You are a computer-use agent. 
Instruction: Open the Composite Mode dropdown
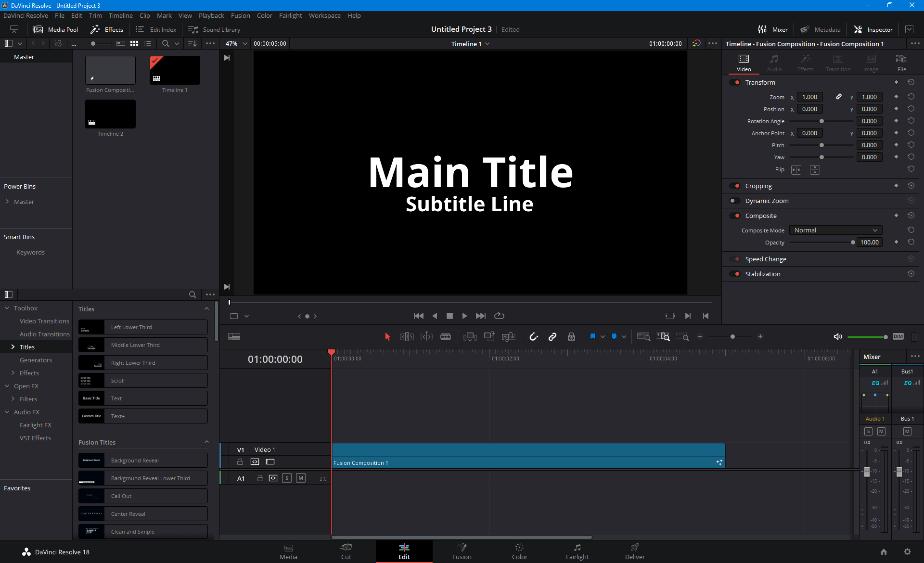pyautogui.click(x=836, y=230)
